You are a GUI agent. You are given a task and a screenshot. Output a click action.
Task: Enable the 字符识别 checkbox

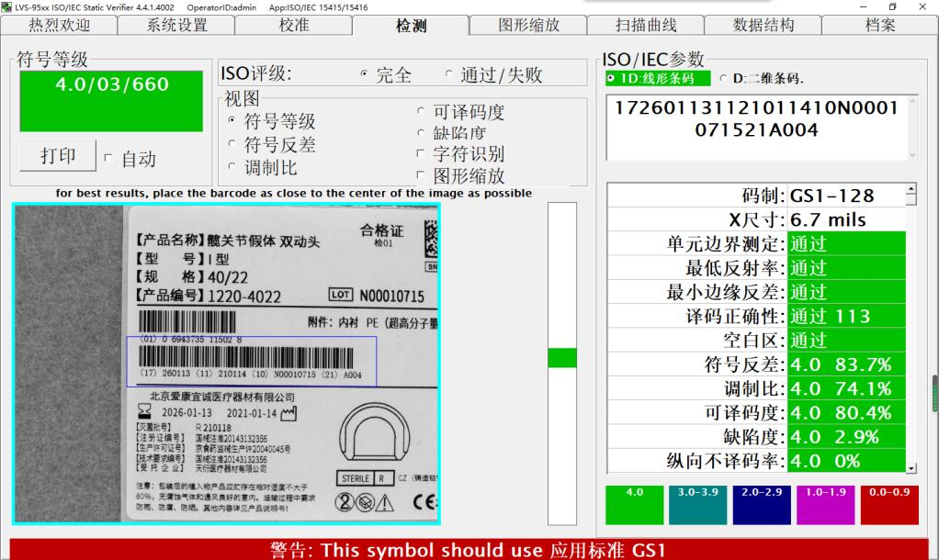[x=421, y=153]
